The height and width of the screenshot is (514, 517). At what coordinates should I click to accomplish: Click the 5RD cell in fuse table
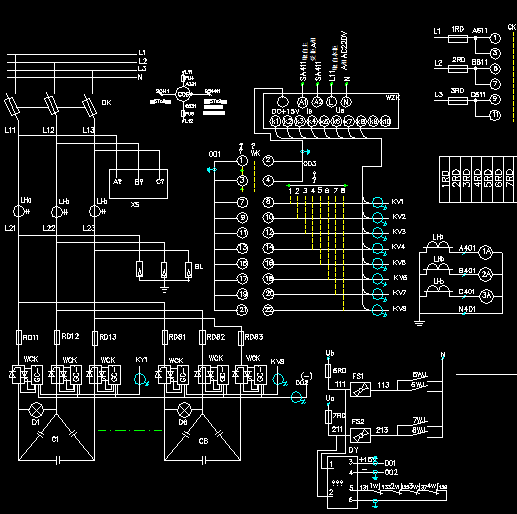pyautogui.click(x=488, y=179)
